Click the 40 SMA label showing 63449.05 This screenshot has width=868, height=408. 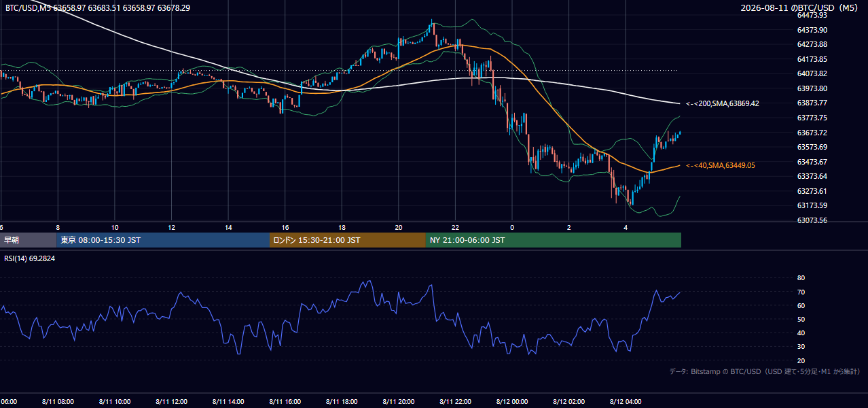[720, 165]
